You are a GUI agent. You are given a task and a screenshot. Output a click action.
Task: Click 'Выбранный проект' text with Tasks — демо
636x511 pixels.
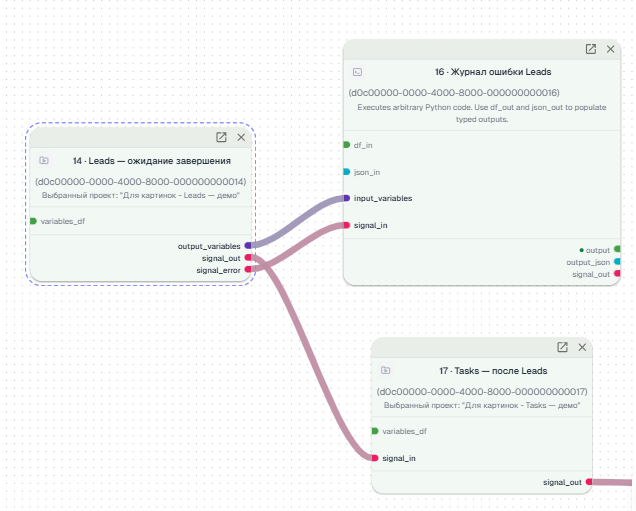click(482, 406)
